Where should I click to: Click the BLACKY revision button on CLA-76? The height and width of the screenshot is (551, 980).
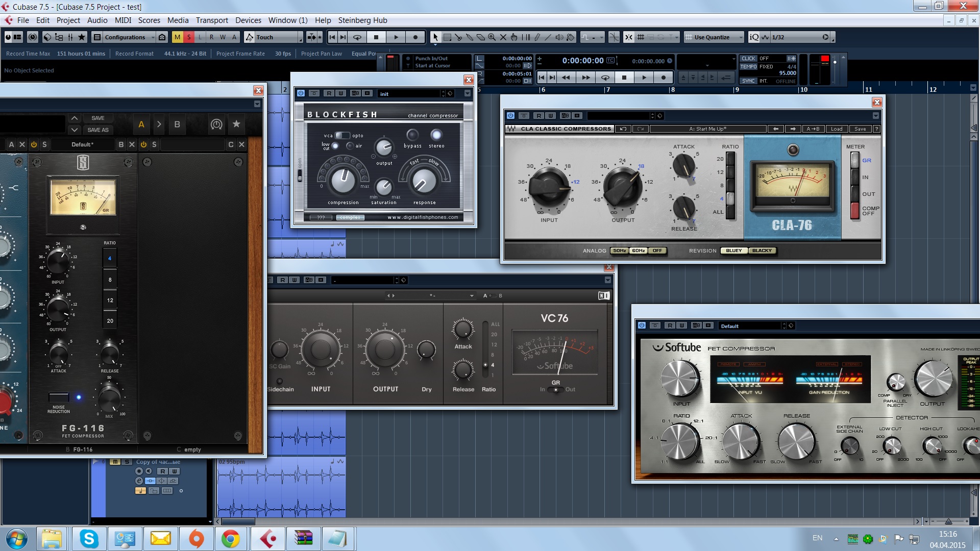[x=762, y=251]
